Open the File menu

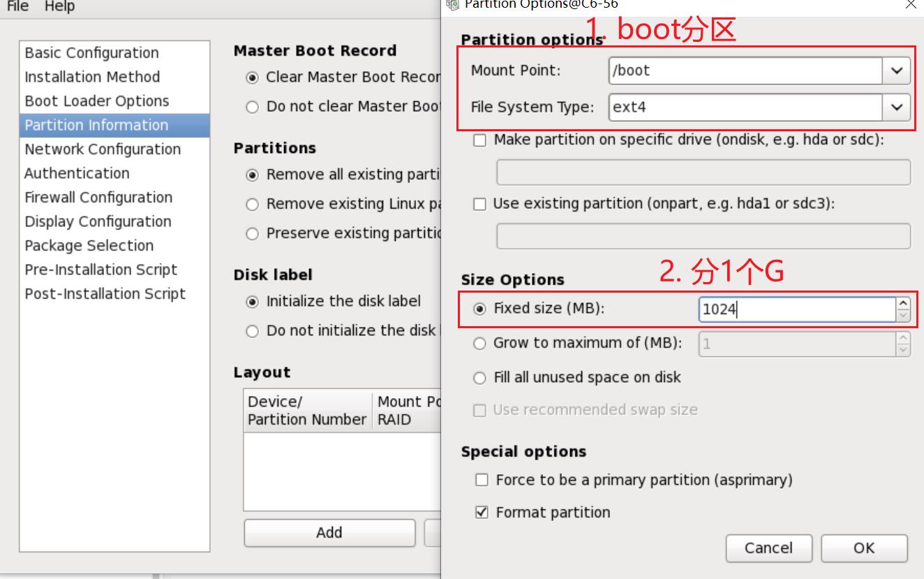click(x=17, y=6)
